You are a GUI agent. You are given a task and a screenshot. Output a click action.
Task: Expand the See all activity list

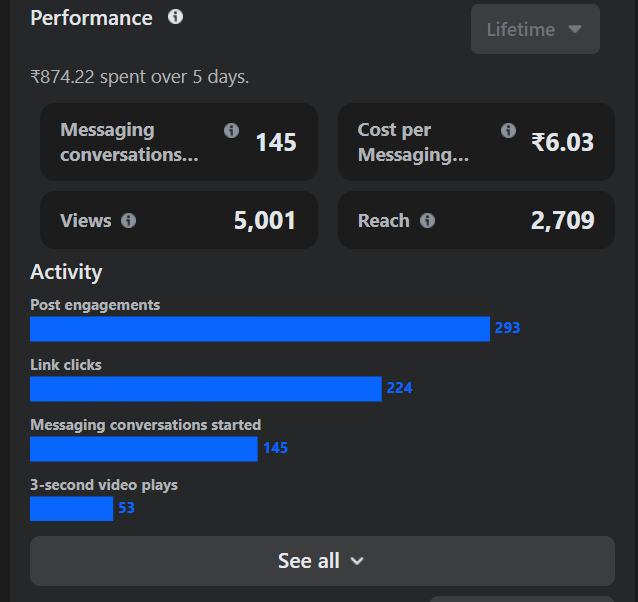(x=322, y=561)
